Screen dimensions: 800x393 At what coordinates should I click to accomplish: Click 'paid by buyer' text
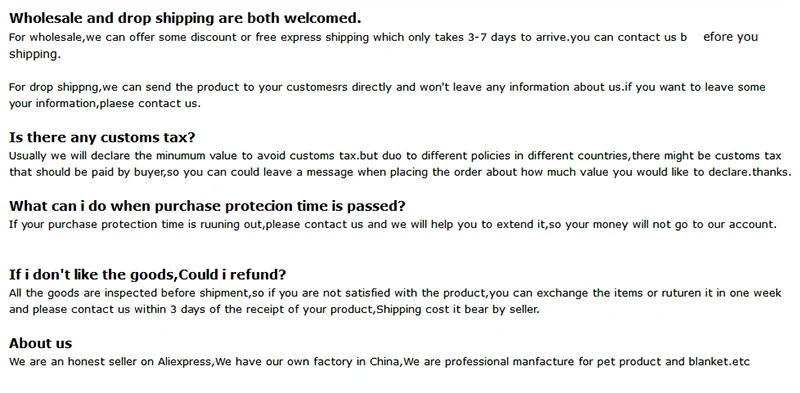[x=125, y=173]
